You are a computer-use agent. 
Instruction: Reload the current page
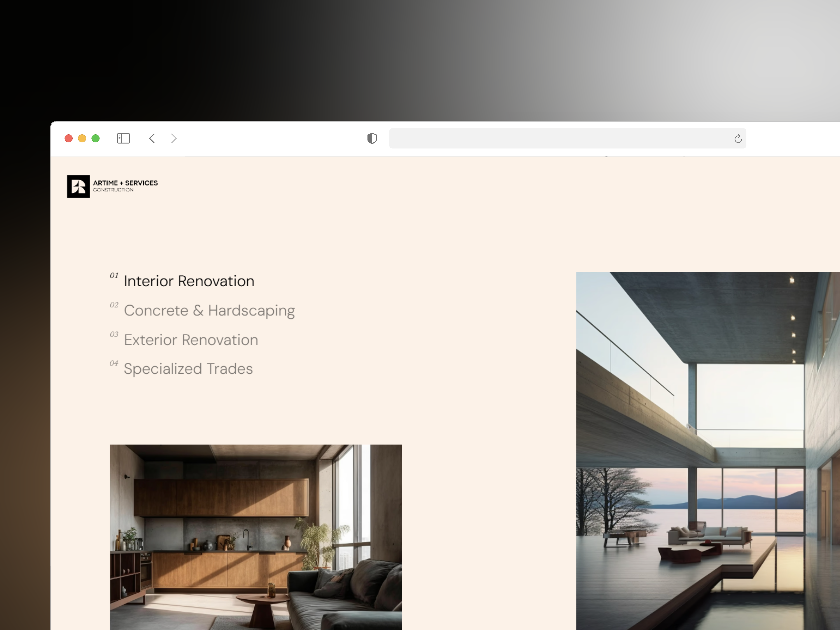coord(738,138)
